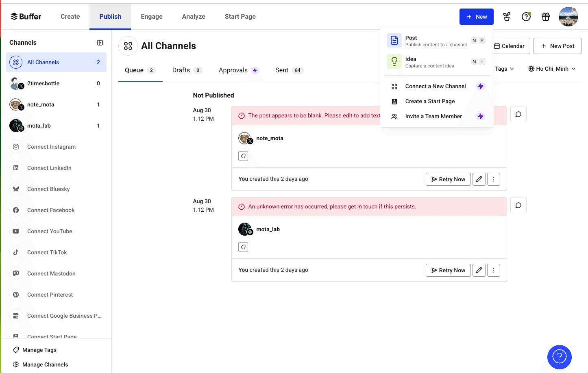Switch to the Create tab
The height and width of the screenshot is (373, 588).
70,17
